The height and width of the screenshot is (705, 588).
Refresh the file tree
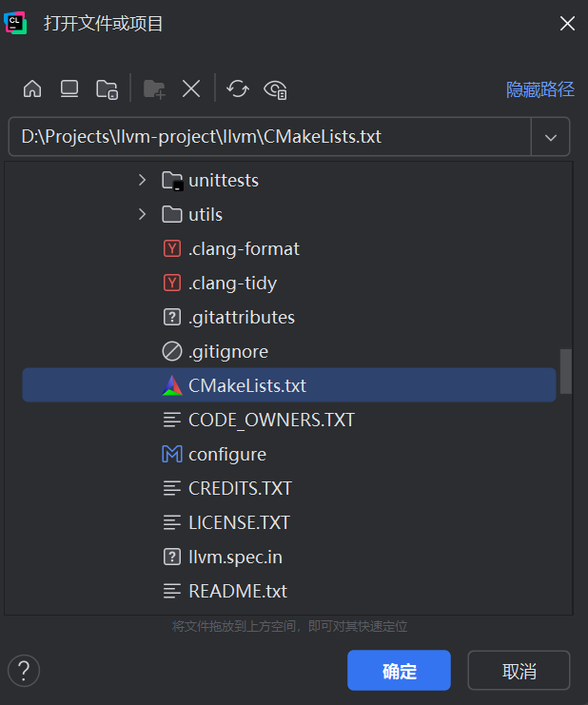[238, 88]
